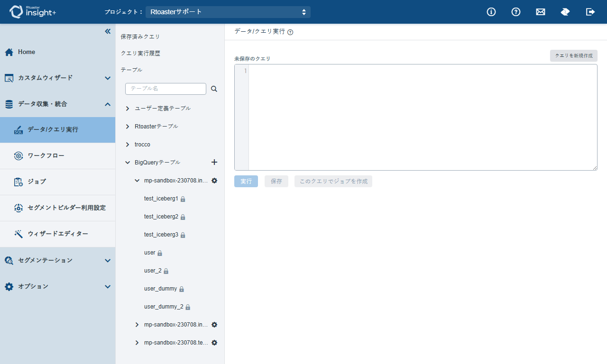Click the カスタムウィザード icon

click(x=9, y=78)
